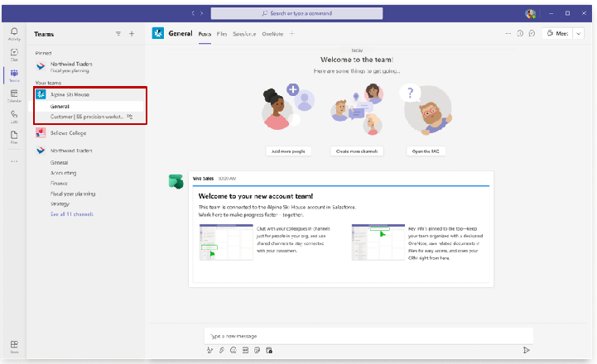Open the Calls section in the sidebar
This screenshot has height=364, width=597.
(x=14, y=117)
